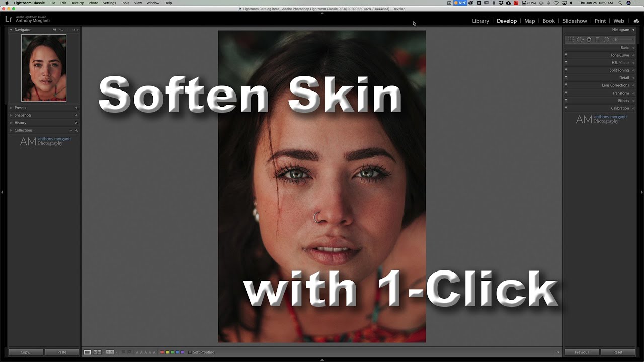Toggle the Effects panel switch
644x362 pixels.
(566, 101)
